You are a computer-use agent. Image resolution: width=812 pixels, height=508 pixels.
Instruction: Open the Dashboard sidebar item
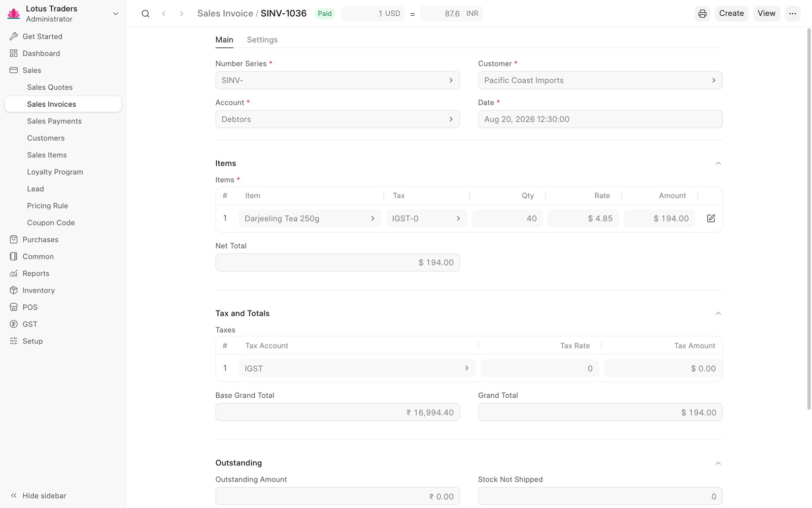[x=63, y=53]
